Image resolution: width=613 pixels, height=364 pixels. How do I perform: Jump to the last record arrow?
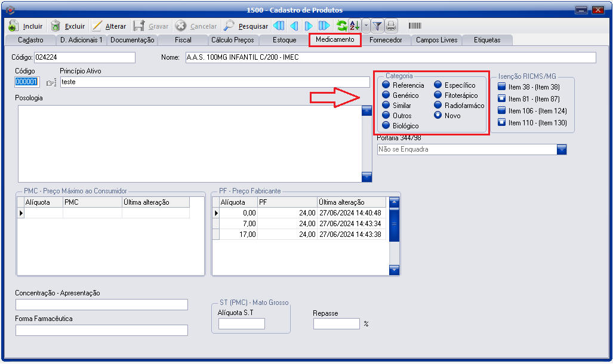(324, 26)
